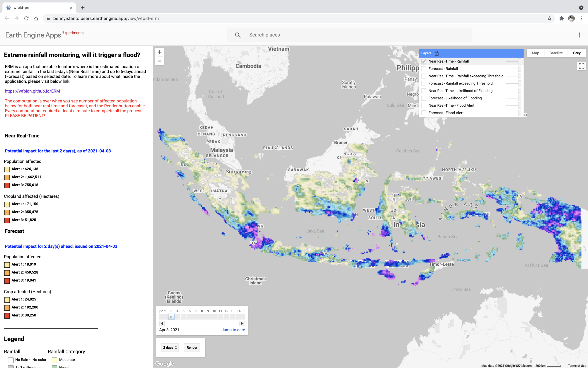
Task: Enable Forecast - Rainfall exceeding Threshold layer
Action: pos(424,84)
